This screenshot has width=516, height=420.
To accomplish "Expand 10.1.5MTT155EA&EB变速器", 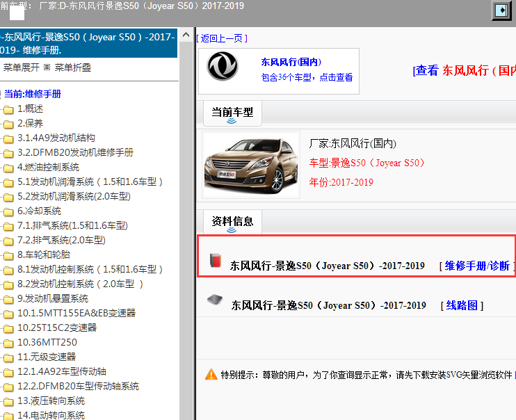I will point(76,313).
